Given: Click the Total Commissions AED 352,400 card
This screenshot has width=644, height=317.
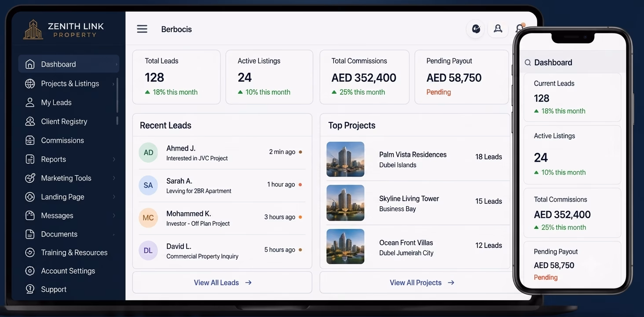Looking at the screenshot, I should (364, 77).
